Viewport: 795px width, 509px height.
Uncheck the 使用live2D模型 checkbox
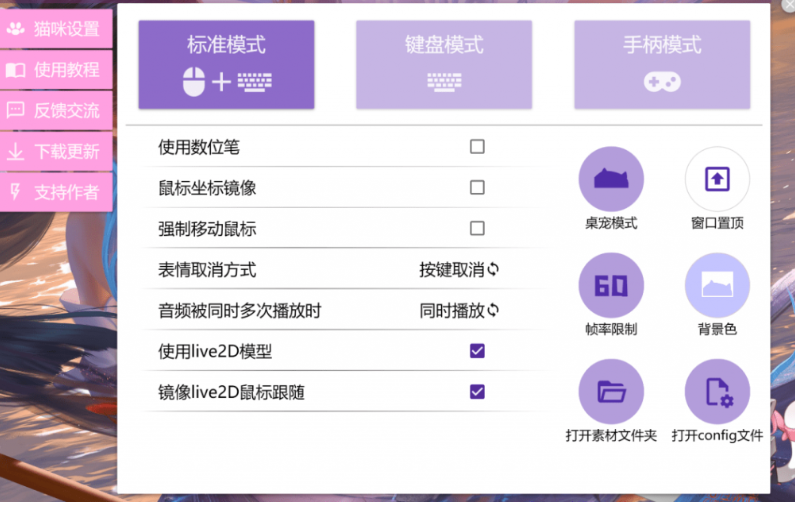(x=477, y=351)
